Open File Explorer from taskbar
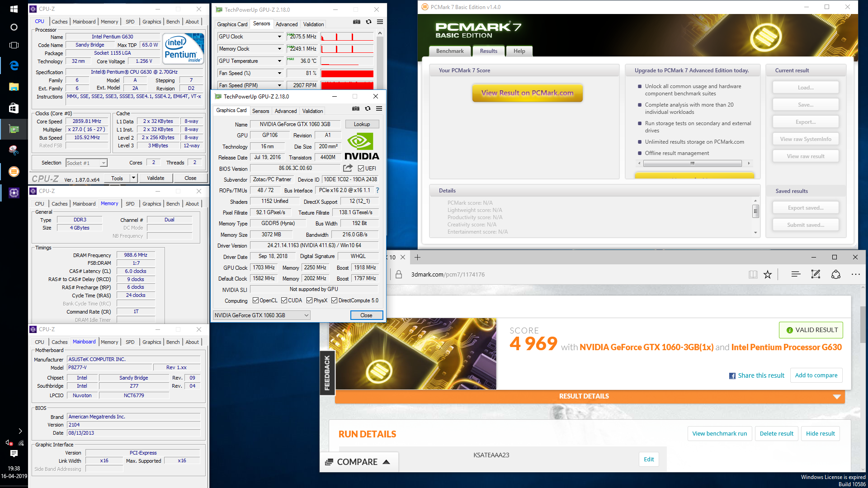868x488 pixels. click(14, 87)
